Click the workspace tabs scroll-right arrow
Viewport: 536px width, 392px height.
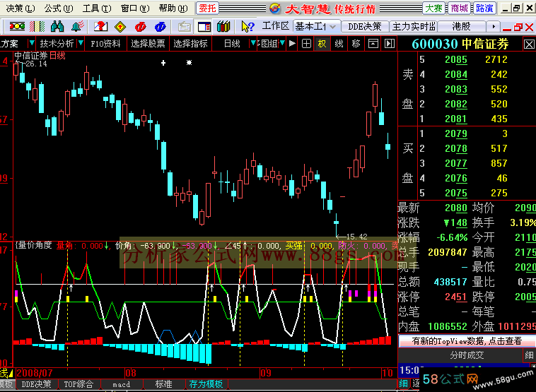pos(494,26)
